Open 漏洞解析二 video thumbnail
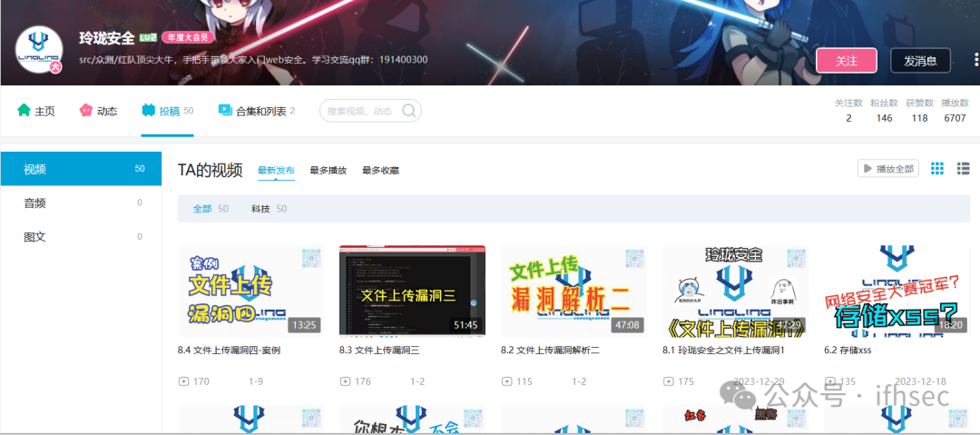The width and height of the screenshot is (980, 435). click(x=573, y=291)
